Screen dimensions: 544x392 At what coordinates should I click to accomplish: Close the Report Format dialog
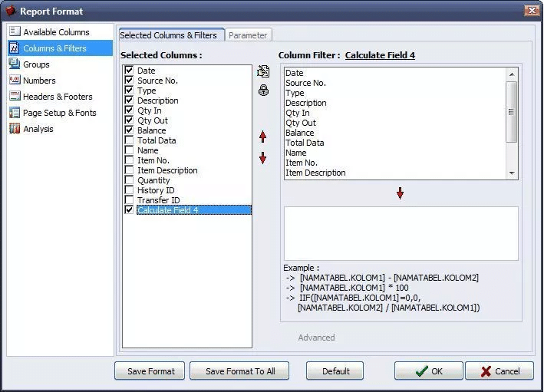[x=531, y=11]
